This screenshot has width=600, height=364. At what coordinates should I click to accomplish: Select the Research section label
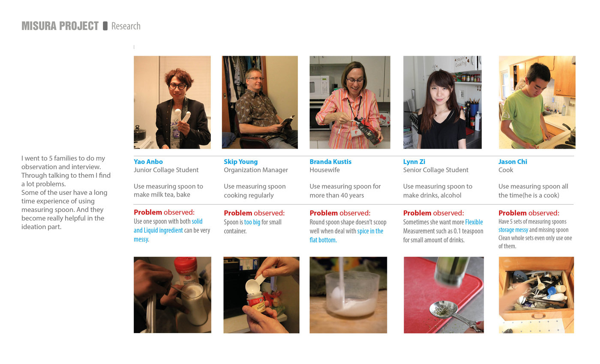[126, 26]
